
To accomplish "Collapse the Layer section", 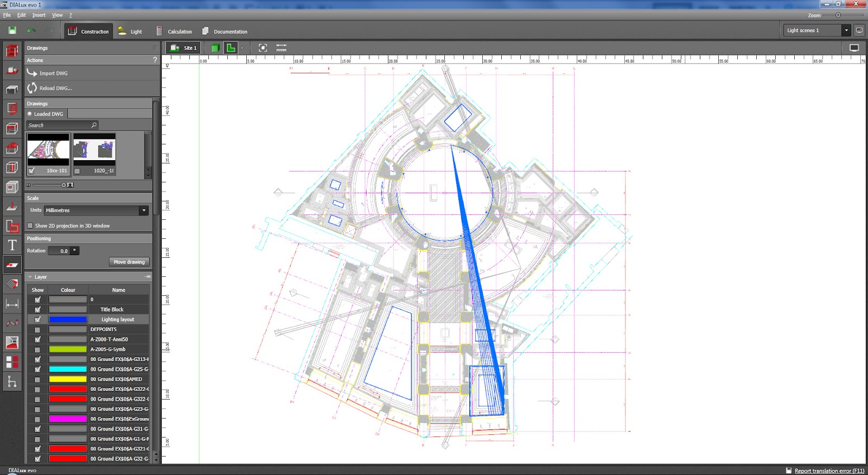I will 30,277.
